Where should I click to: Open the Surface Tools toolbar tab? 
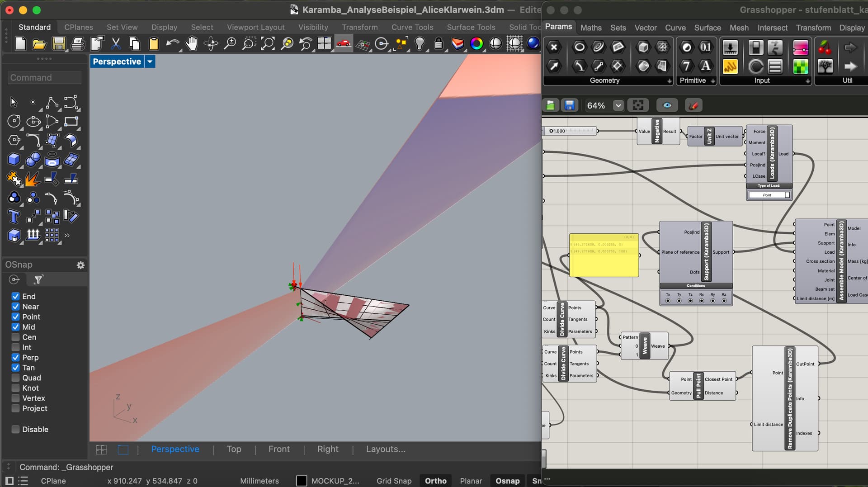tap(471, 27)
